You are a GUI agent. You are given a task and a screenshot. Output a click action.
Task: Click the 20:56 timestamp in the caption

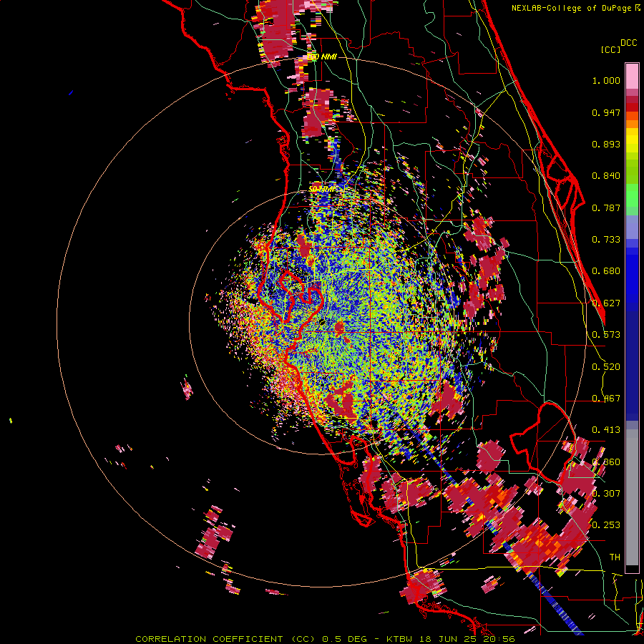click(x=498, y=639)
